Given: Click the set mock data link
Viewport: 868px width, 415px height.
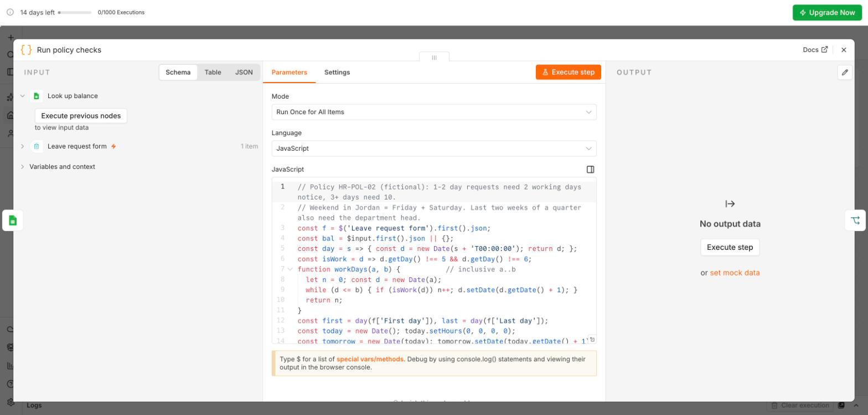Looking at the screenshot, I should coord(735,273).
